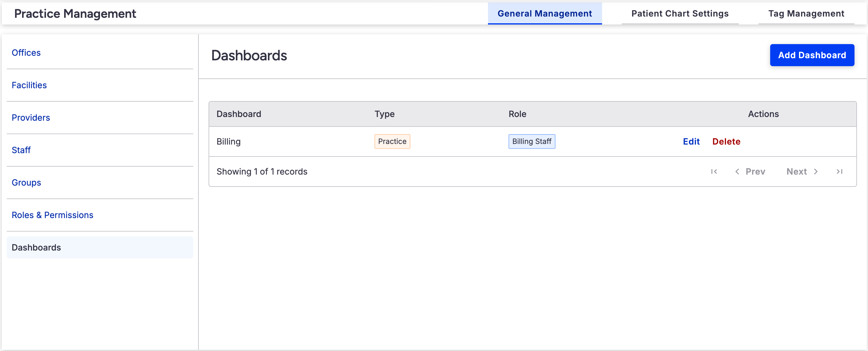Image resolution: width=868 pixels, height=351 pixels.
Task: Select Providers in the sidebar
Action: [x=31, y=118]
